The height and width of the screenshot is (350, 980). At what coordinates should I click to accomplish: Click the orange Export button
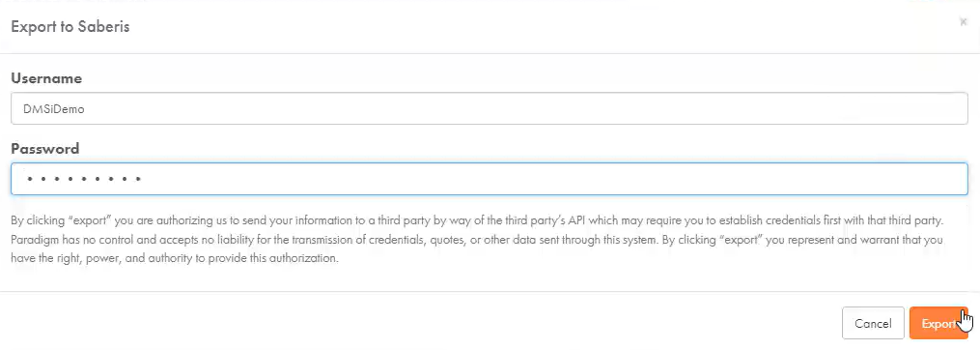tap(938, 323)
